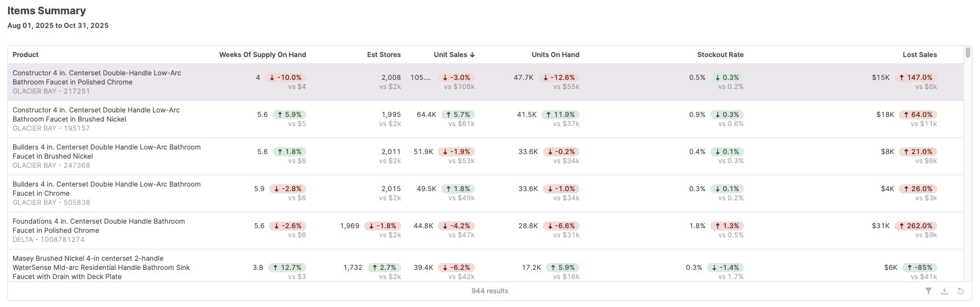980x307 pixels.
Task: Sort by the Product column header
Action: click(26, 55)
